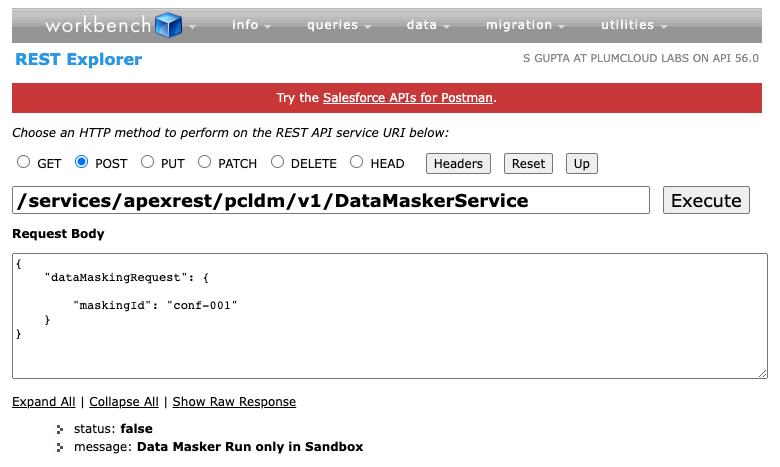The width and height of the screenshot is (780, 467).
Task: Click the Headers button
Action: coord(459,163)
